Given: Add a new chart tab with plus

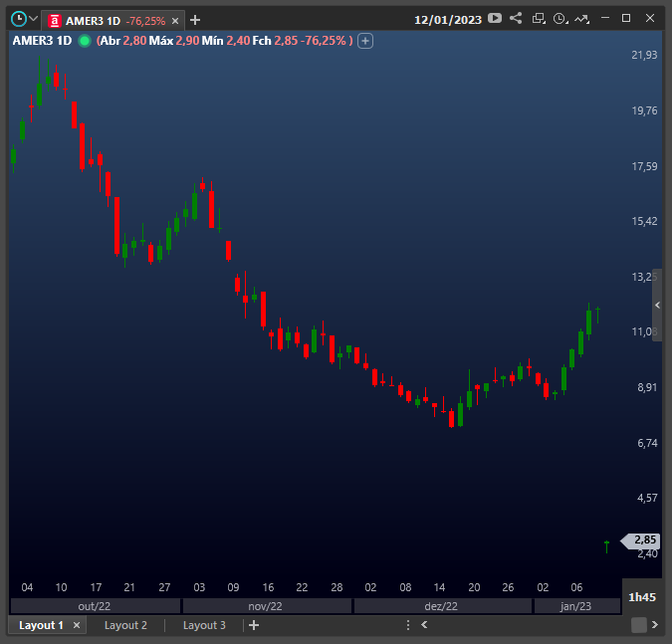Looking at the screenshot, I should pyautogui.click(x=195, y=20).
